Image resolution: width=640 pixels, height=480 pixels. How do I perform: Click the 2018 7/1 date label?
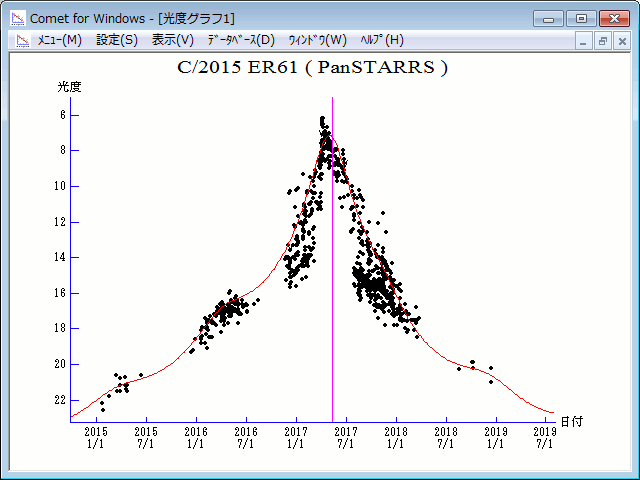pos(446,438)
